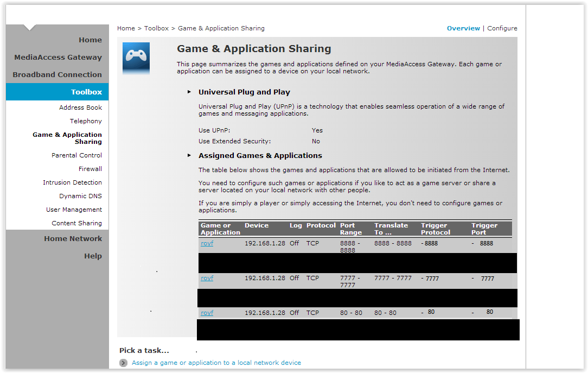This screenshot has height=373, width=588.
Task: Go to Intrusion Detection
Action: click(72, 182)
